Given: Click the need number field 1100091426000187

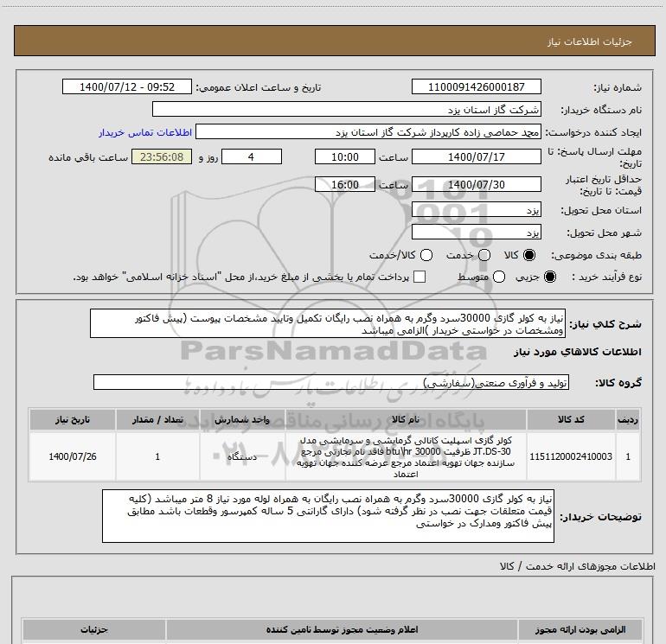Looking at the screenshot, I should coord(476,86).
